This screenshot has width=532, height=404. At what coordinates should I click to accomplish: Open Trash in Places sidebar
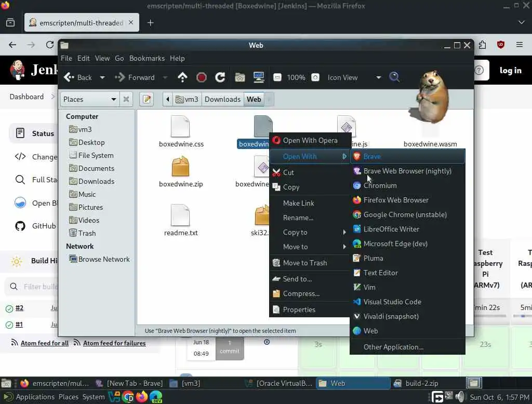click(83, 233)
